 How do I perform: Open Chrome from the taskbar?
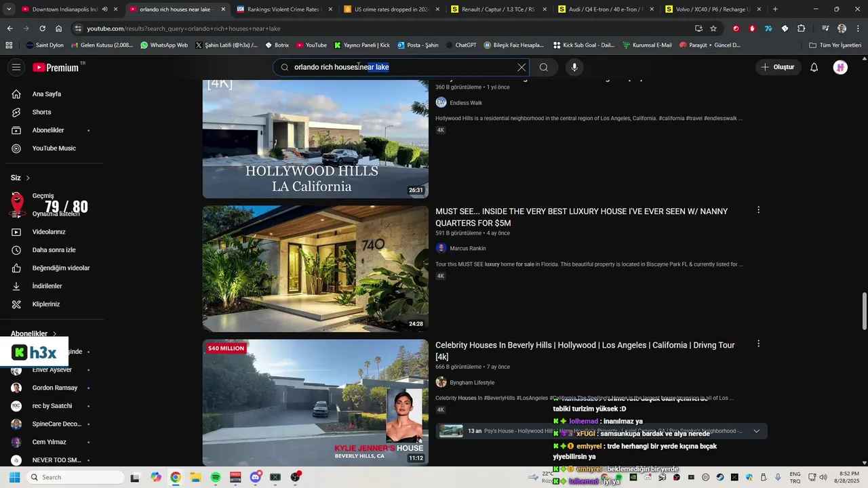pyautogui.click(x=176, y=477)
